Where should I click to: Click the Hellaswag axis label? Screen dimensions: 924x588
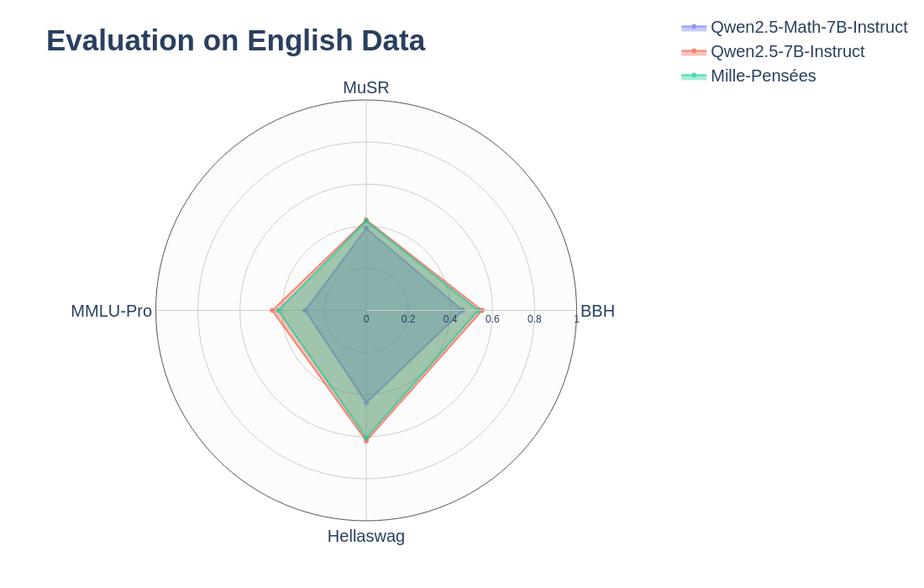pyautogui.click(x=366, y=536)
